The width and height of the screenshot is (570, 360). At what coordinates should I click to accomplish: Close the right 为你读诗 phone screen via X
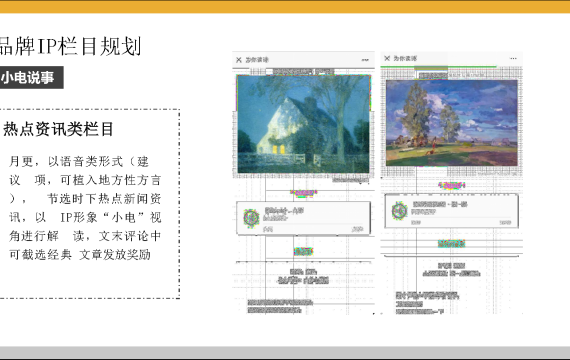pyautogui.click(x=387, y=58)
